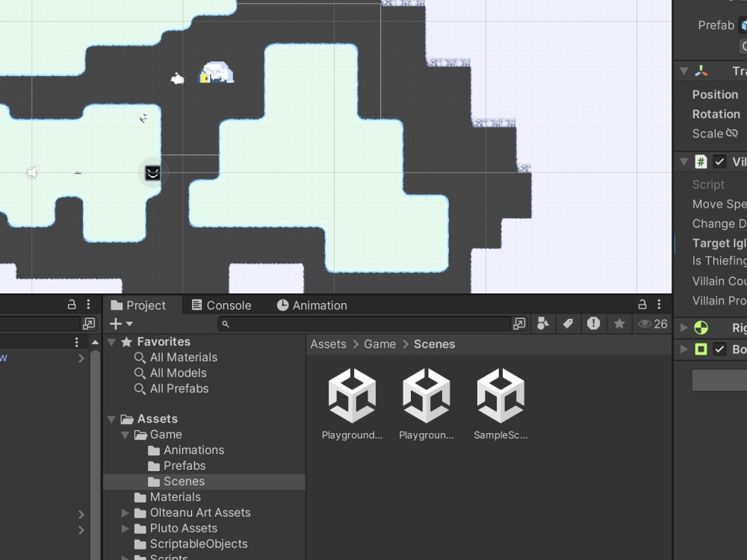Click the Position property label
Viewport: 747px width, 560px height.
(x=715, y=94)
